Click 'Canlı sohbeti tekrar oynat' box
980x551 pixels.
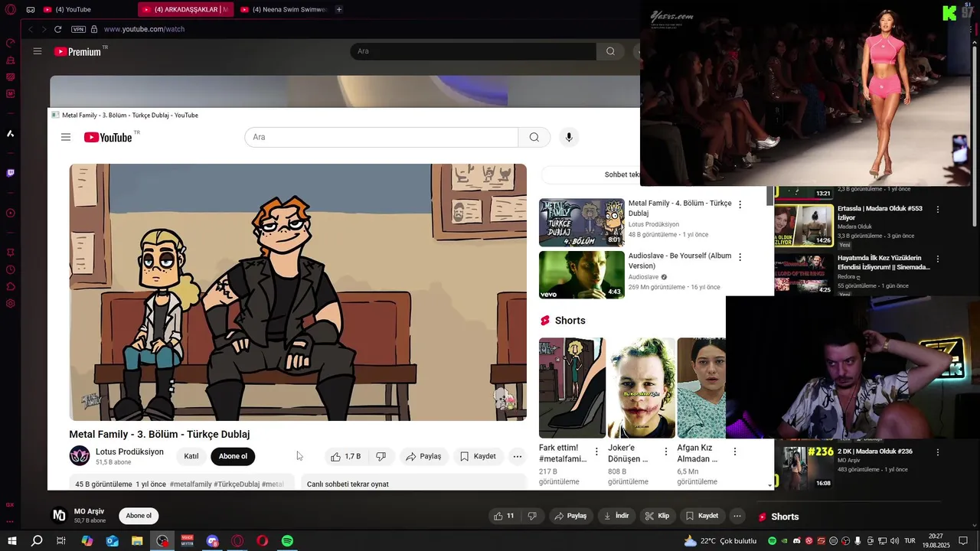[x=413, y=484]
